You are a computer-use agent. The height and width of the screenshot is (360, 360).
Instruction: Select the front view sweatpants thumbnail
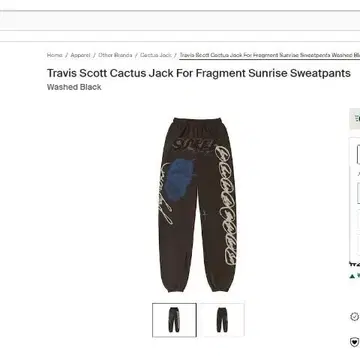coord(174,320)
